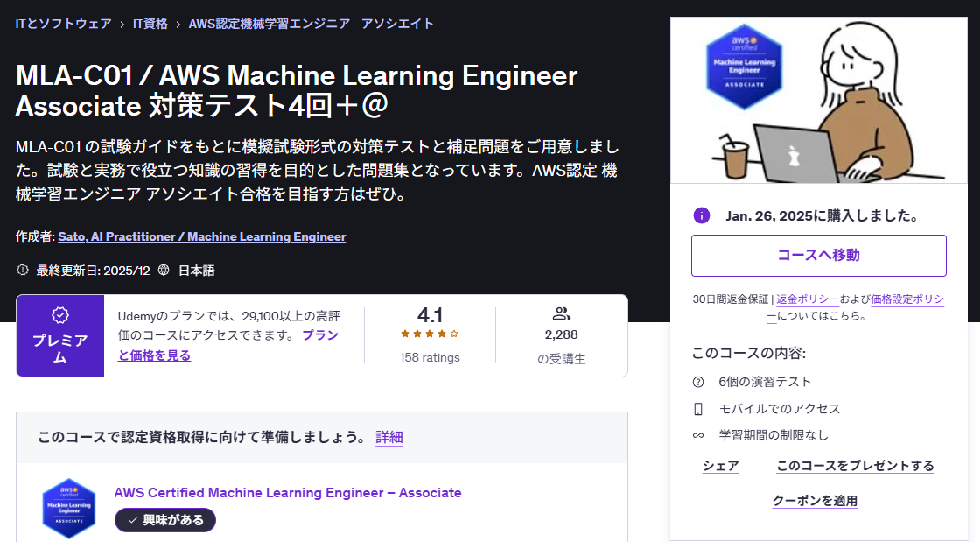Click the infinity no-time-limit icon

click(x=698, y=435)
